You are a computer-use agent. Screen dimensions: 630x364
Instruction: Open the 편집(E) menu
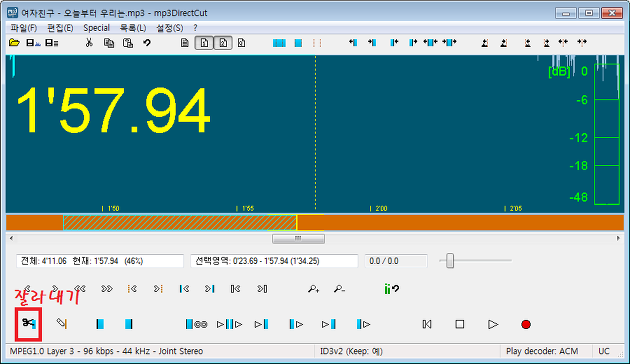(60, 28)
